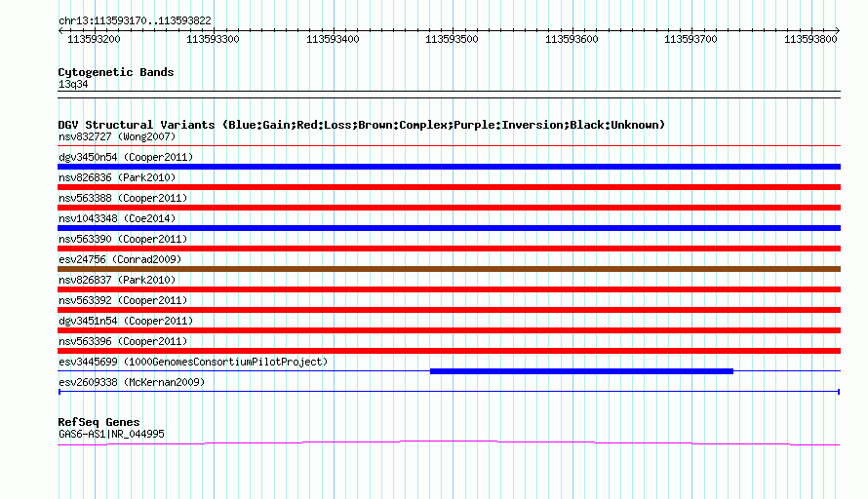Viewport: 868px width, 499px height.
Task: Click the magenta GAS6-AS1 gene line
Action: (449, 441)
